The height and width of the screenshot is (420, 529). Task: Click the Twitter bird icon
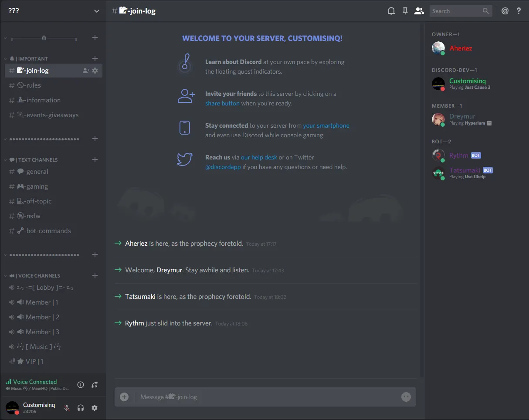point(185,159)
